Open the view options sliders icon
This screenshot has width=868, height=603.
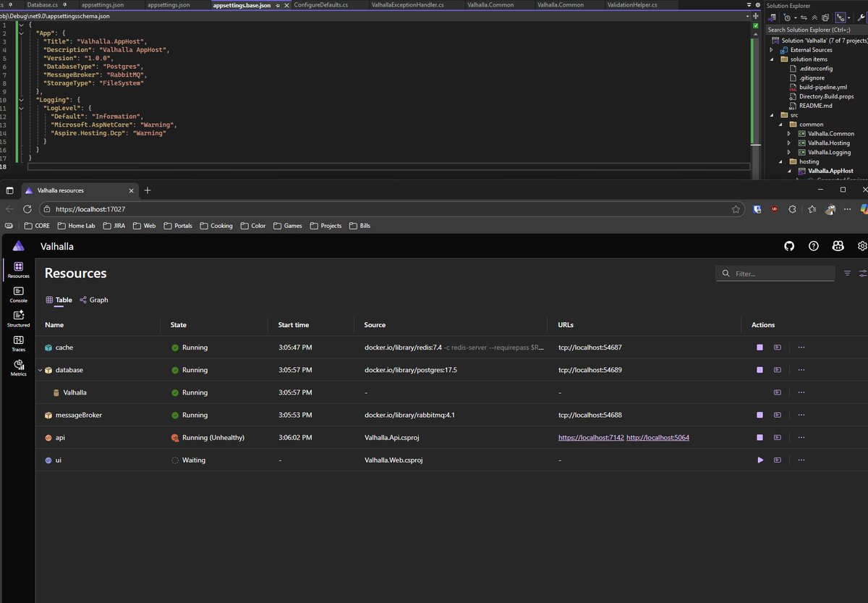(x=863, y=274)
